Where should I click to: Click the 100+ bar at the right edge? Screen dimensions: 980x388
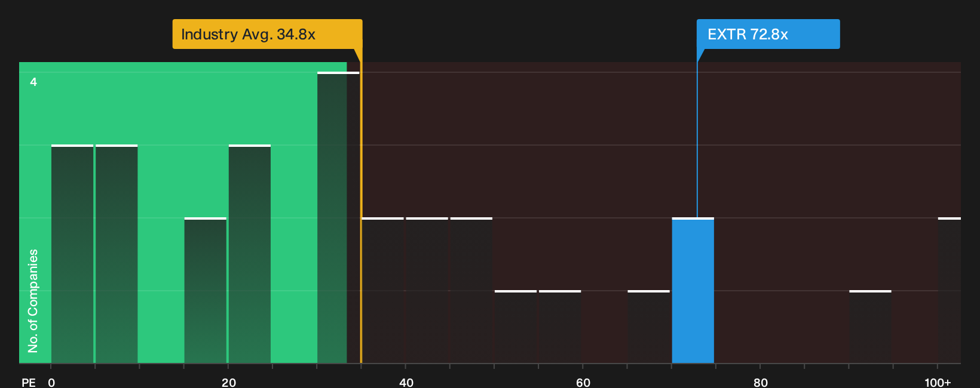950,290
